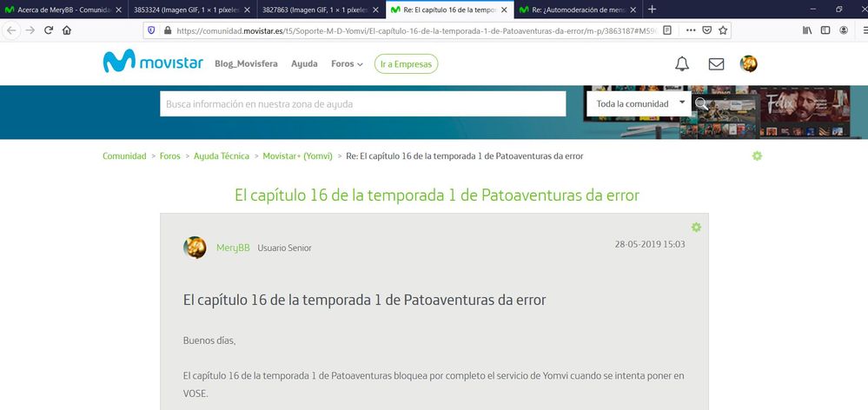Click the Movistar logo

[153, 62]
